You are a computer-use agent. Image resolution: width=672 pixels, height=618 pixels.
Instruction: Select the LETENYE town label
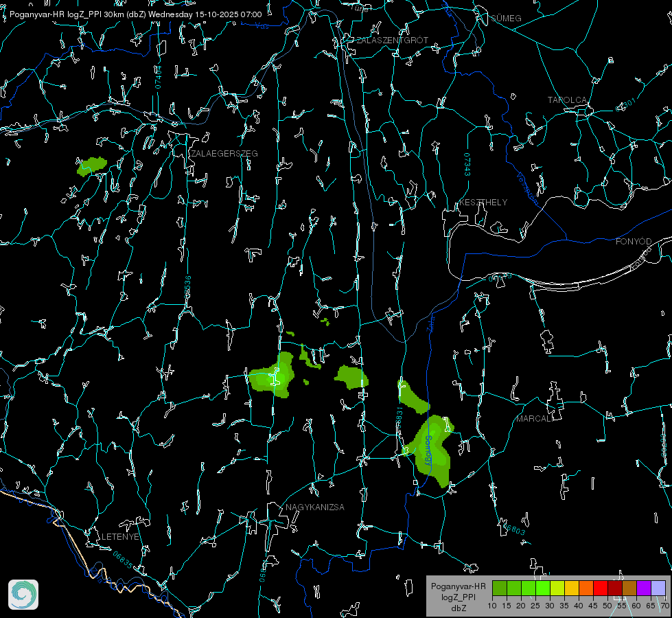pos(120,536)
